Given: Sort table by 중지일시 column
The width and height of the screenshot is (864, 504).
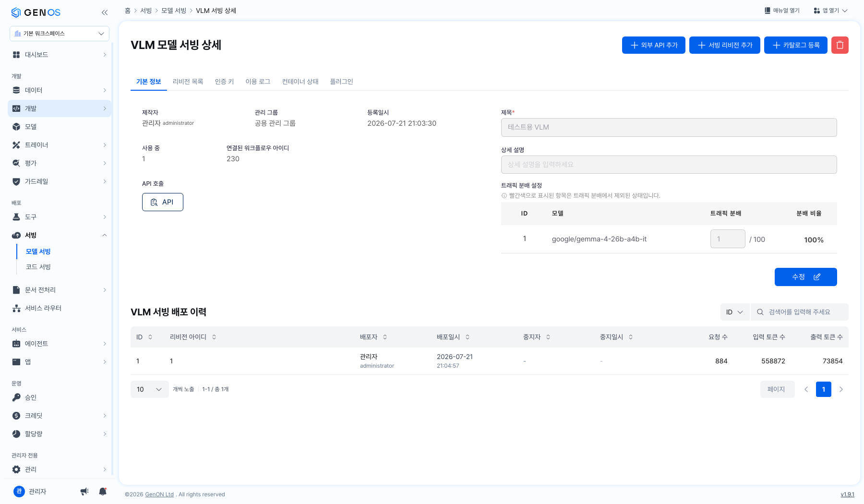Looking at the screenshot, I should click(631, 337).
